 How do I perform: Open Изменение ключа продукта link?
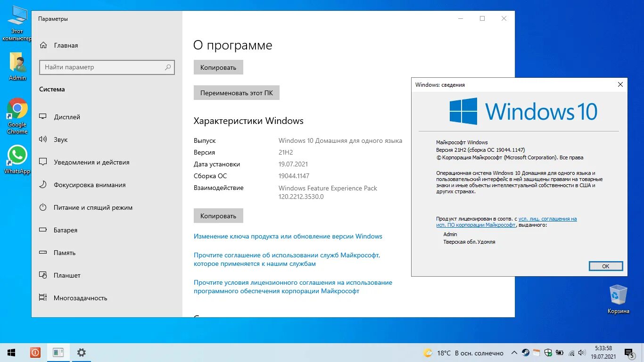click(x=288, y=236)
